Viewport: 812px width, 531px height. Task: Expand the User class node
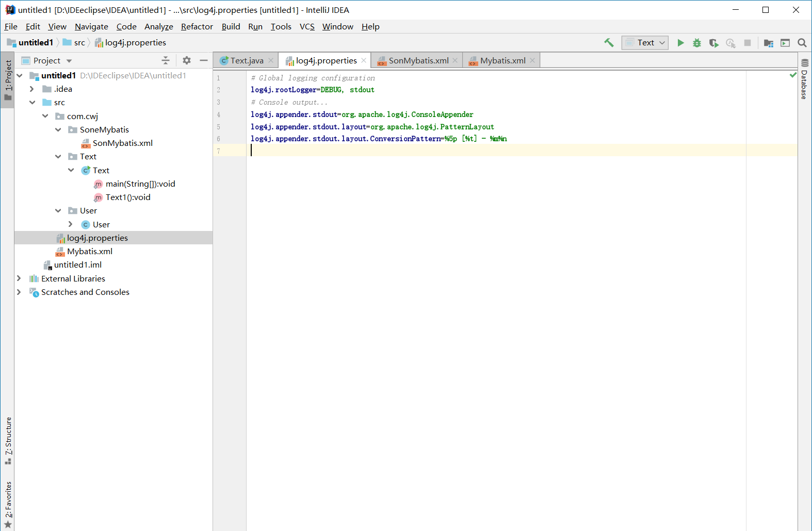[71, 224]
